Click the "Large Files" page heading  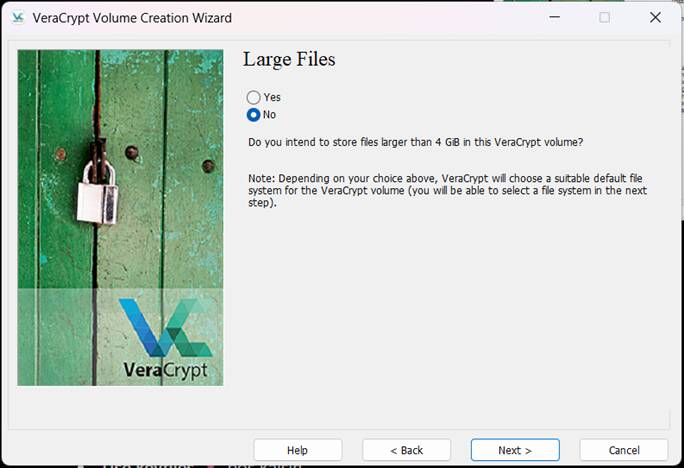click(289, 59)
